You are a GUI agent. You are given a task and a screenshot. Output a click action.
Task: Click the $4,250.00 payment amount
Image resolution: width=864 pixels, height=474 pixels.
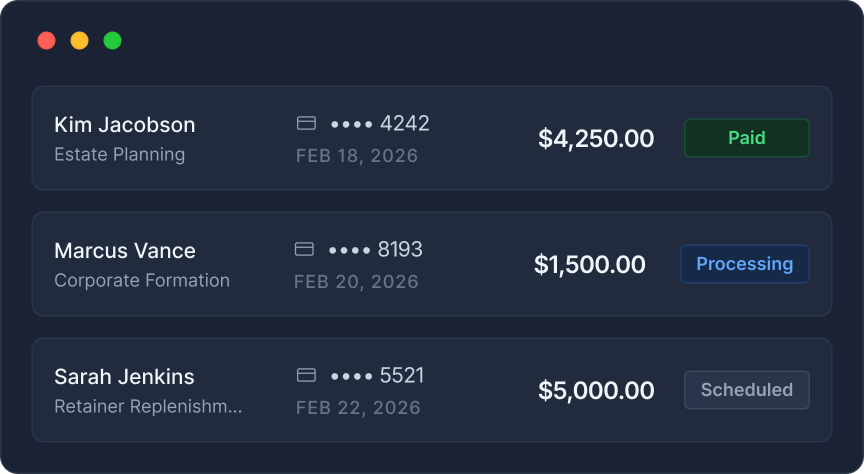596,139
